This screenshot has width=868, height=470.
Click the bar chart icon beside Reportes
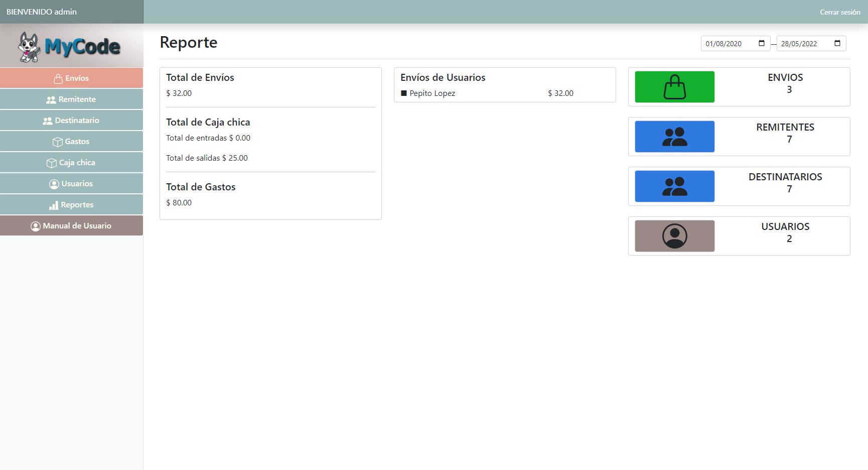click(53, 205)
